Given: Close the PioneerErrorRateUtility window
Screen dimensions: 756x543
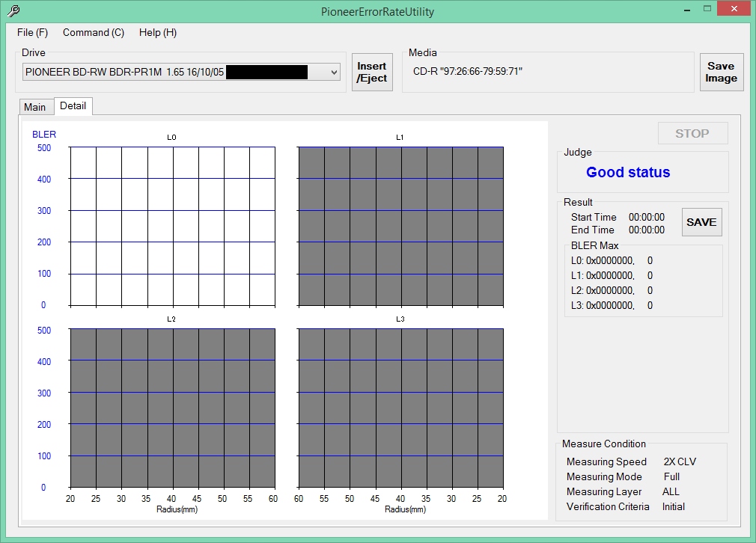Looking at the screenshot, I should pos(733,9).
